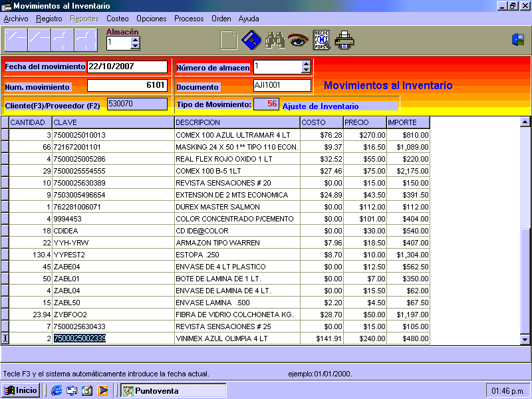Launch Internet Explorer from quick launch
532x399 pixels.
point(57,390)
